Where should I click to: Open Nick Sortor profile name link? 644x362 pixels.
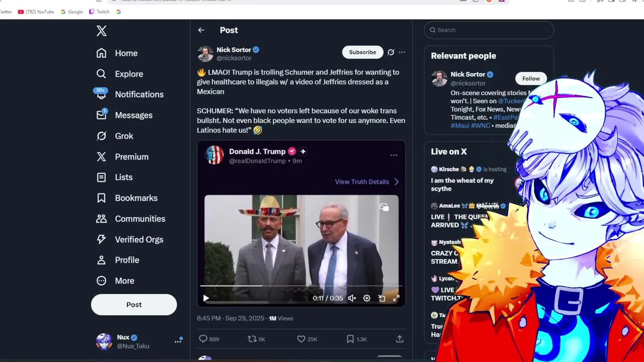233,50
